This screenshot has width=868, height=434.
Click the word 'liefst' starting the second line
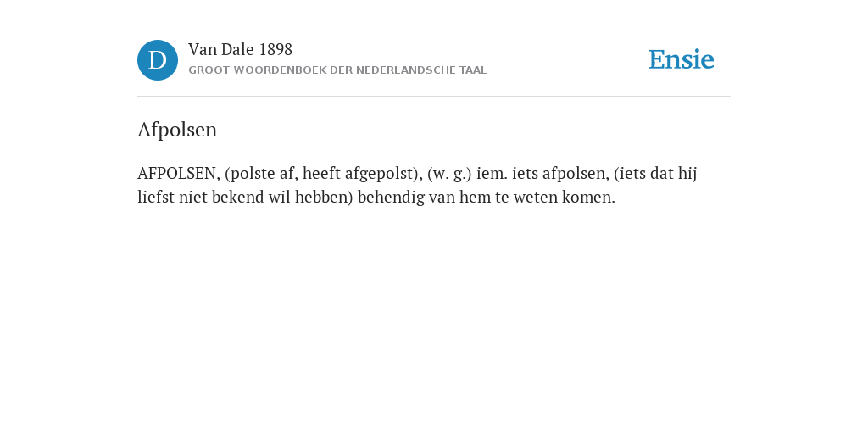(156, 197)
